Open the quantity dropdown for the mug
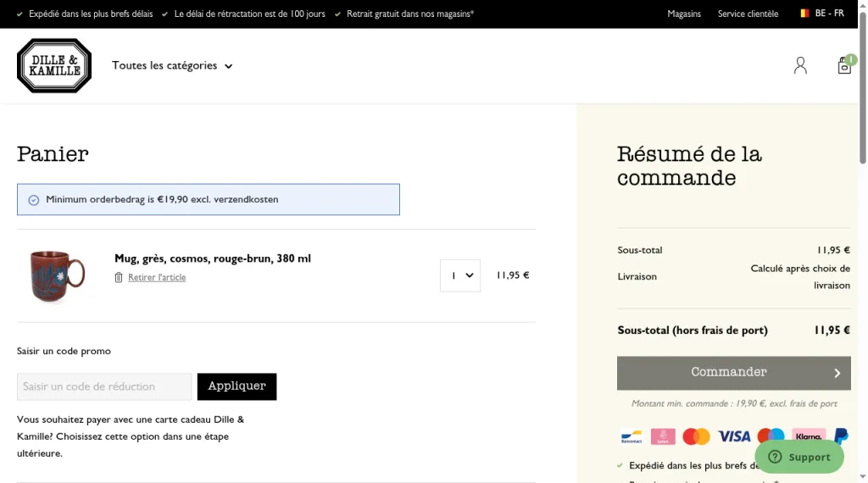The width and height of the screenshot is (868, 483). (460, 275)
